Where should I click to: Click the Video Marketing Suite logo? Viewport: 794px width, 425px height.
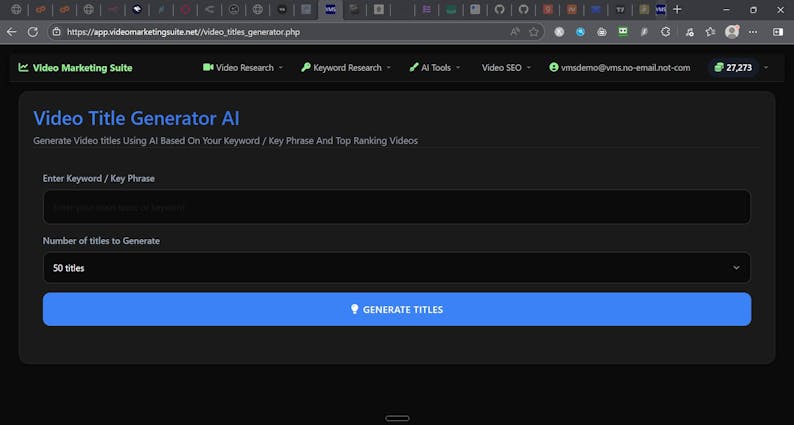pyautogui.click(x=75, y=68)
